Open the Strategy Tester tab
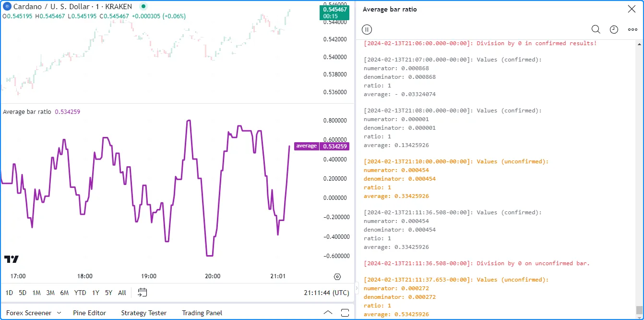The image size is (644, 320). pyautogui.click(x=143, y=313)
